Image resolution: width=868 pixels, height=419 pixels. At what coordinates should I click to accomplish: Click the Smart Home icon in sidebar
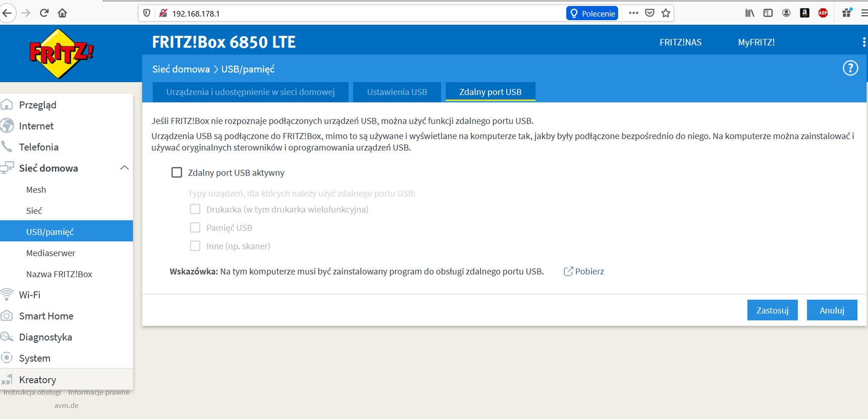click(7, 316)
